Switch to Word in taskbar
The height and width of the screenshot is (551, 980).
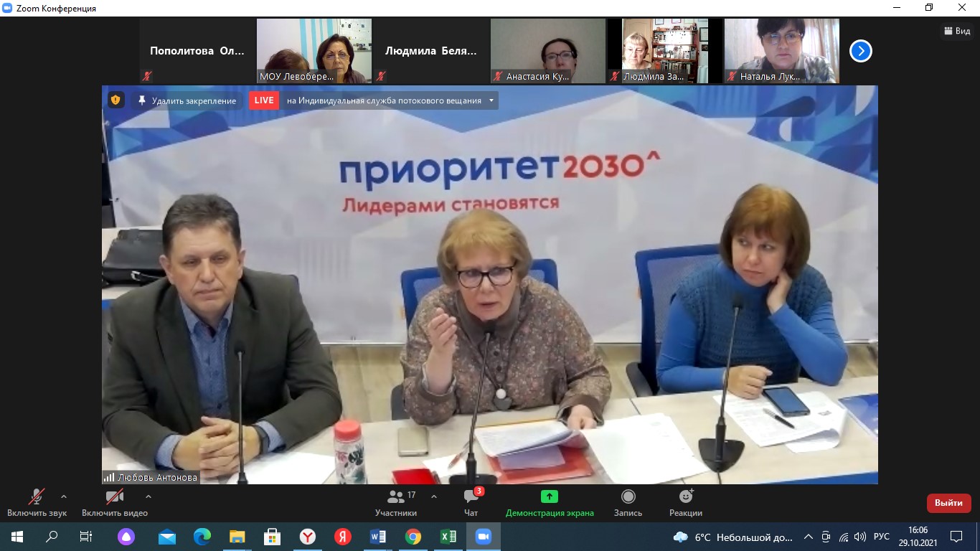click(378, 536)
